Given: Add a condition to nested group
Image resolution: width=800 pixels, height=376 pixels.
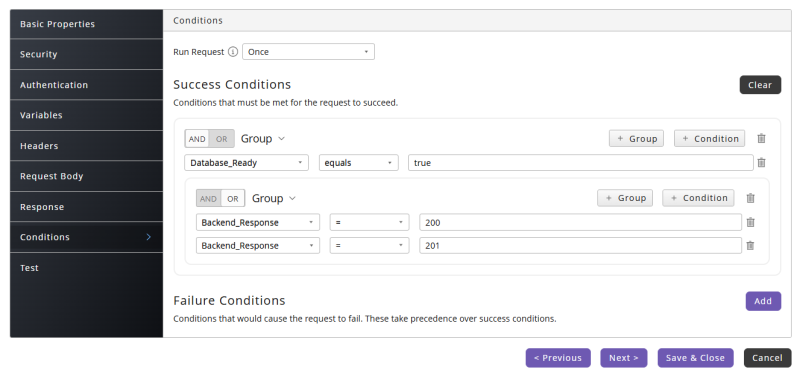Looking at the screenshot, I should (698, 198).
